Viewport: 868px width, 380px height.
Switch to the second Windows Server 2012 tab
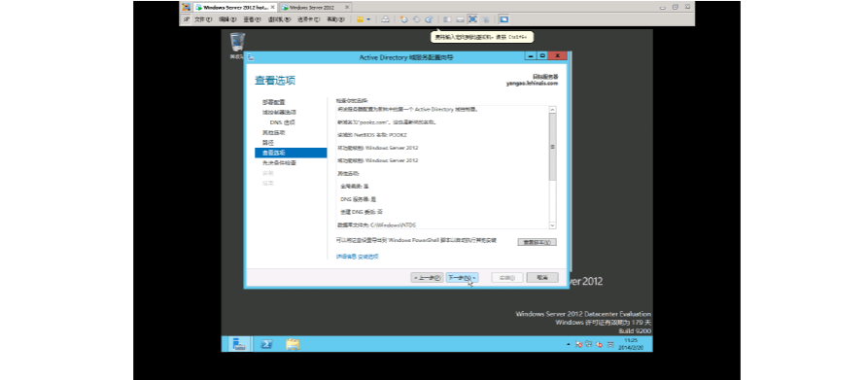click(314, 7)
